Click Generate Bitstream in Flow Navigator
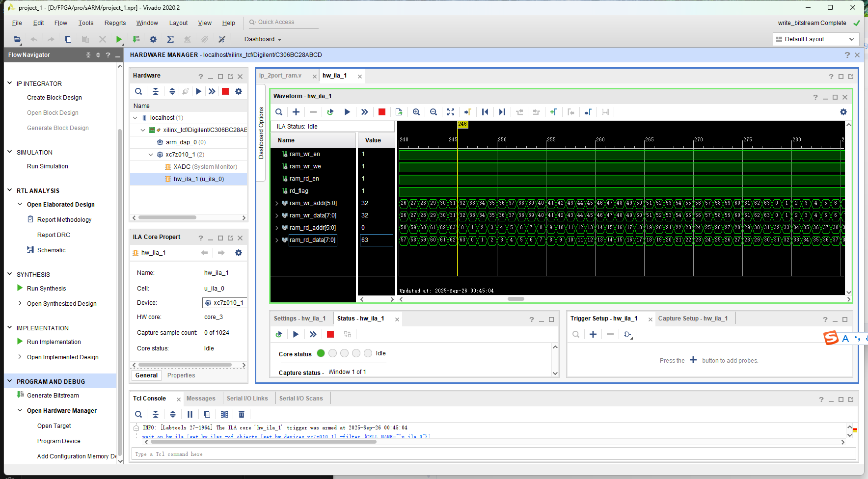 coord(53,396)
